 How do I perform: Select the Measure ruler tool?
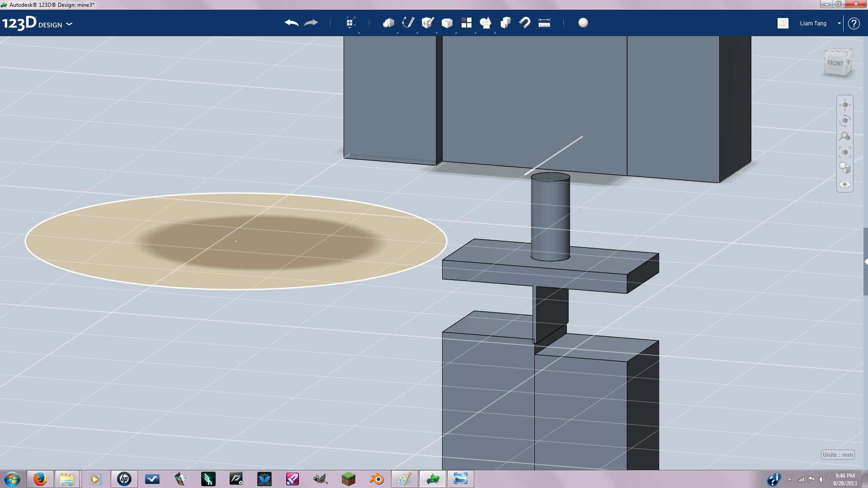(544, 23)
